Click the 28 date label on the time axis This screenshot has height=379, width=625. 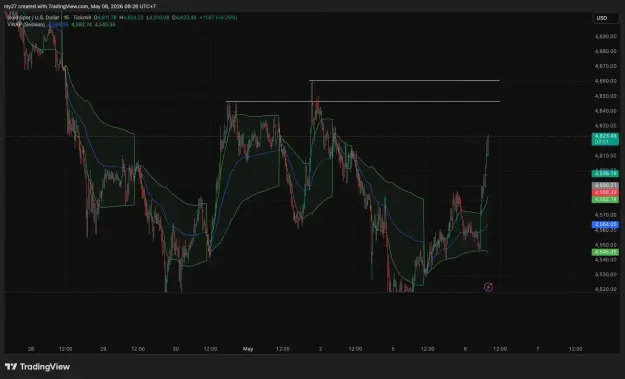click(x=31, y=349)
